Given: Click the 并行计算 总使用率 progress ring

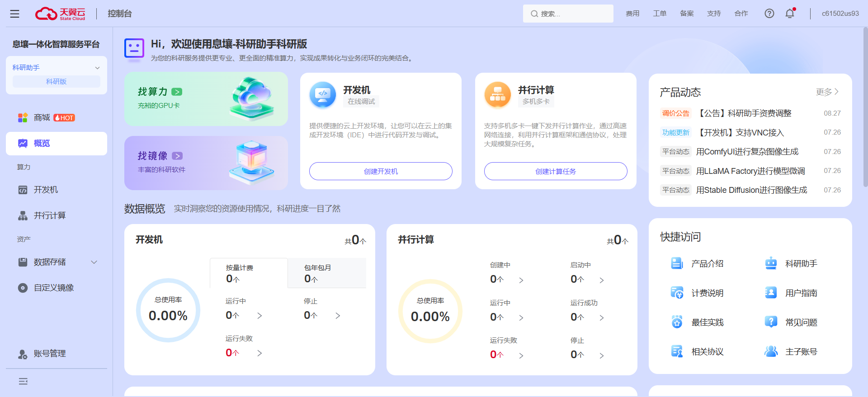Looking at the screenshot, I should pos(430,311).
